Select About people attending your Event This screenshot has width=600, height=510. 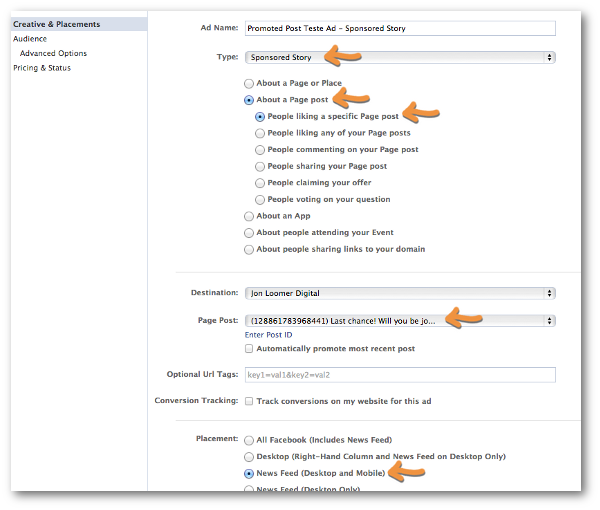pos(249,233)
